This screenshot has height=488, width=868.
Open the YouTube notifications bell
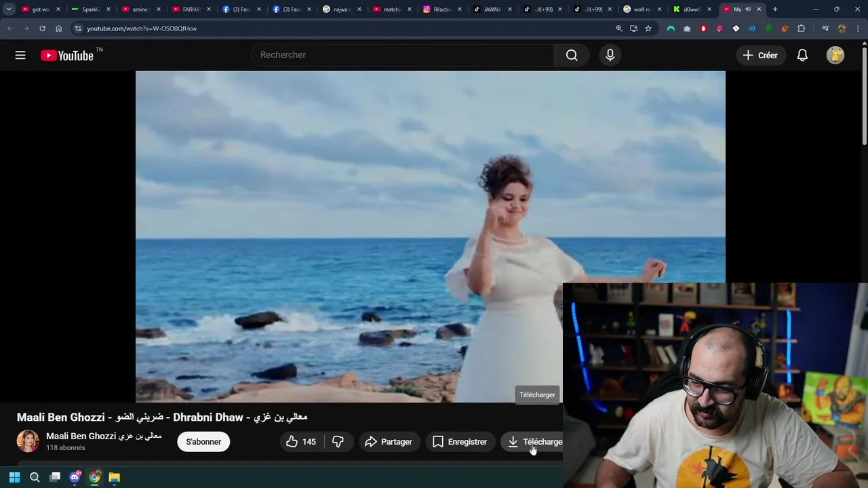pos(802,56)
